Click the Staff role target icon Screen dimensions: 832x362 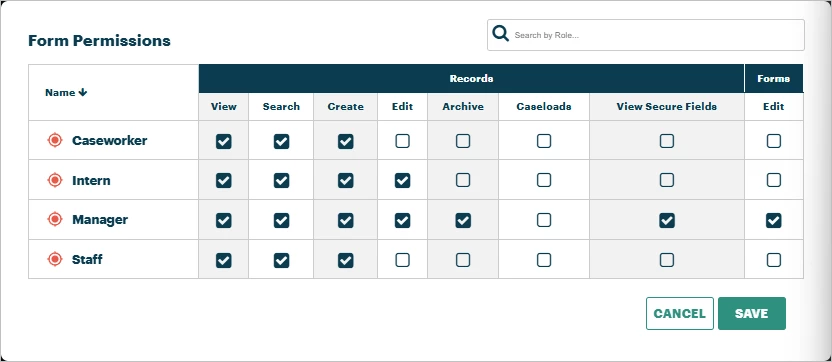(x=55, y=260)
